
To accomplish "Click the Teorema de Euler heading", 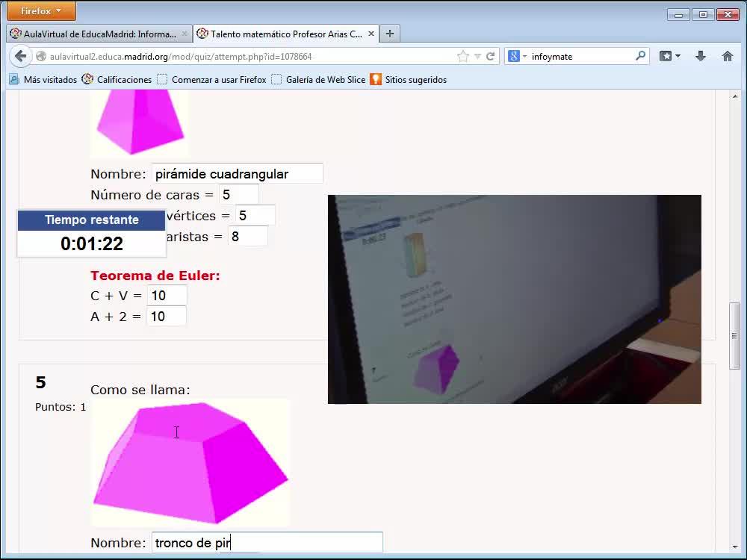I will coord(155,276).
